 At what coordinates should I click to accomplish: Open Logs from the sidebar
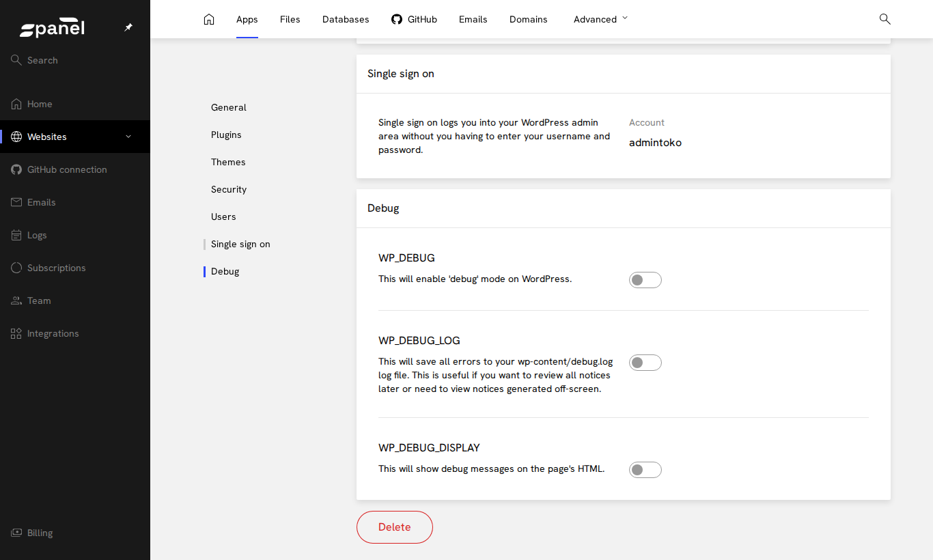(x=75, y=235)
